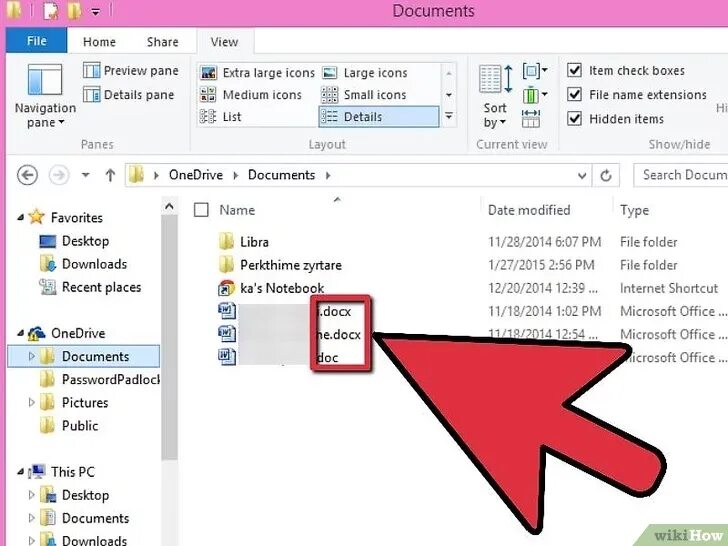Image resolution: width=728 pixels, height=546 pixels.
Task: Click the Forward arrow button
Action: coord(59,175)
